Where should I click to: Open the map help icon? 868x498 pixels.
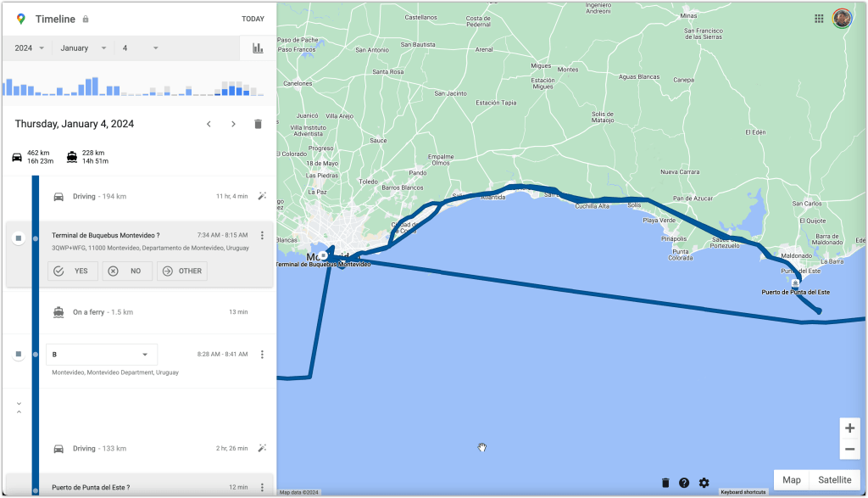pyautogui.click(x=684, y=483)
